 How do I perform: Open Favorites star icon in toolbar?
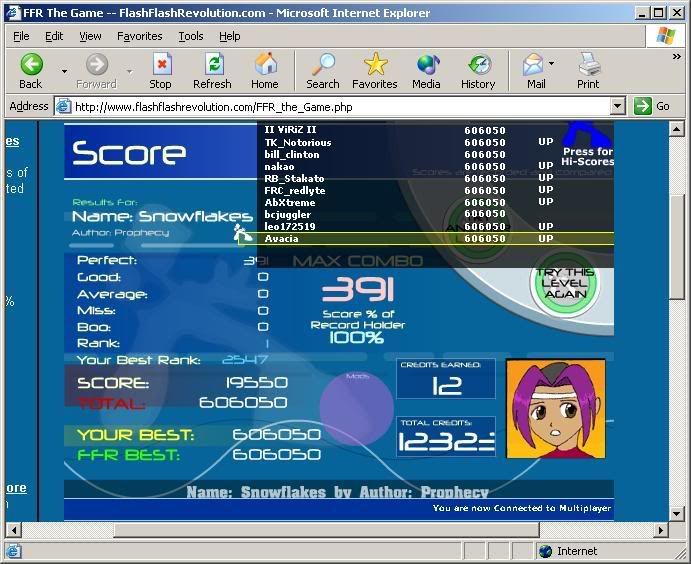[x=375, y=66]
